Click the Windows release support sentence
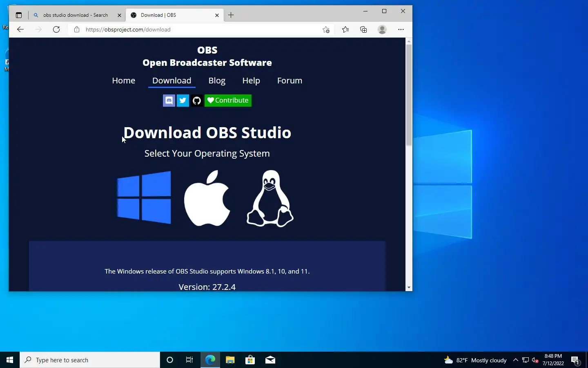588x368 pixels. tap(207, 272)
